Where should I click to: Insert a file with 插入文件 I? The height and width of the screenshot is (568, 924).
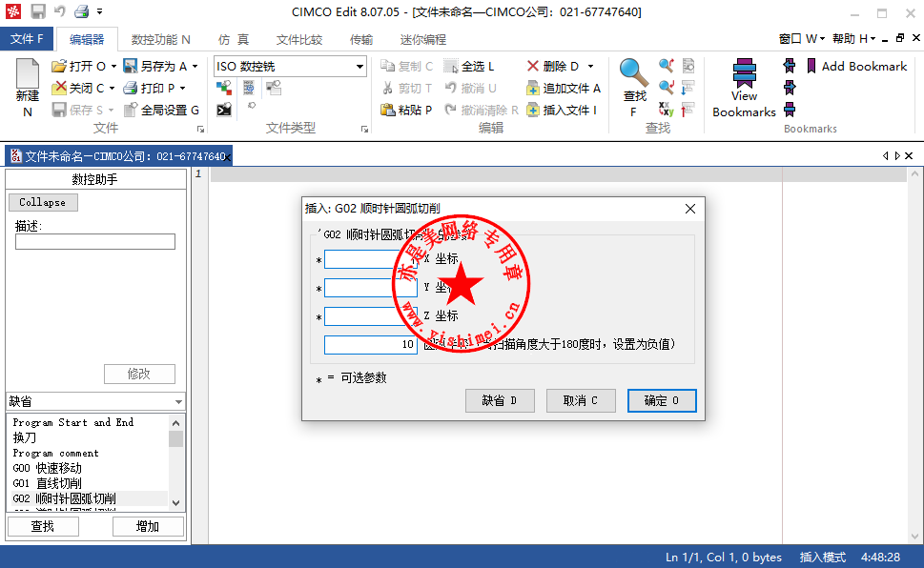click(562, 110)
